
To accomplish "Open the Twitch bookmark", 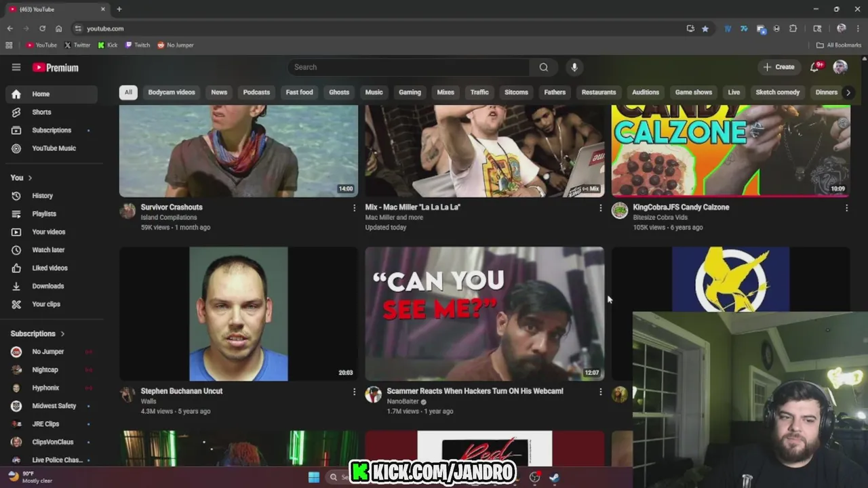I will (x=138, y=45).
